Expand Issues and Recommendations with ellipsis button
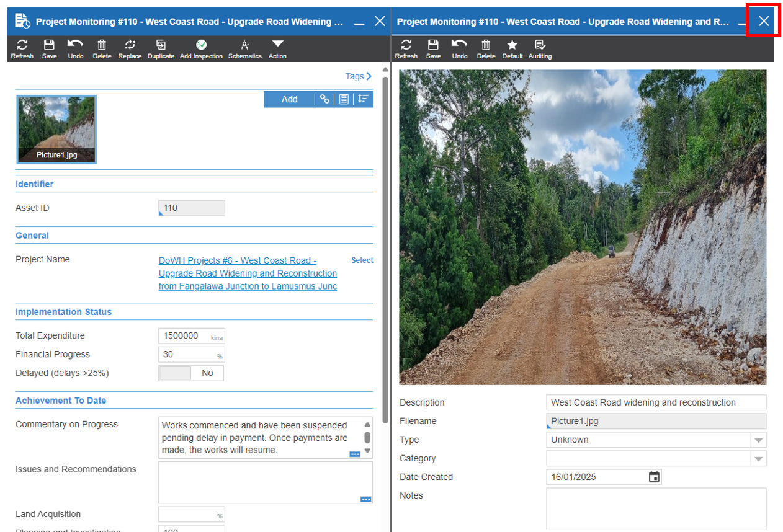Image resolution: width=783 pixels, height=532 pixels. tap(366, 499)
